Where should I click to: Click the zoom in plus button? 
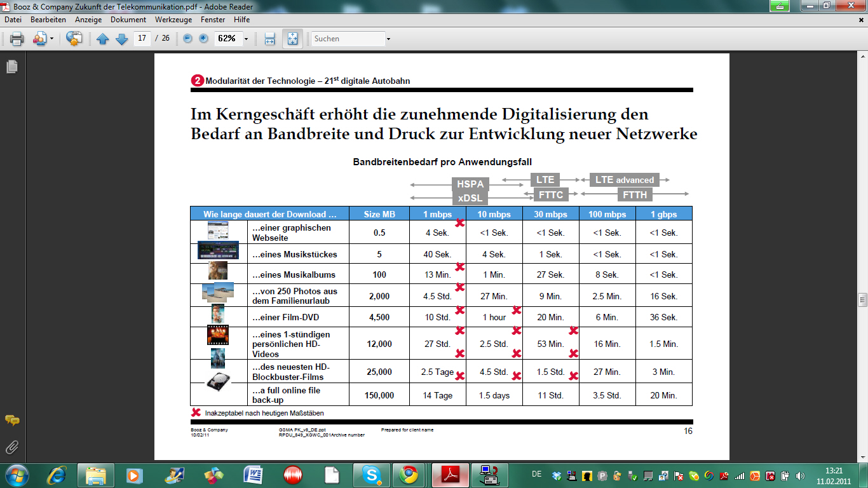point(203,39)
